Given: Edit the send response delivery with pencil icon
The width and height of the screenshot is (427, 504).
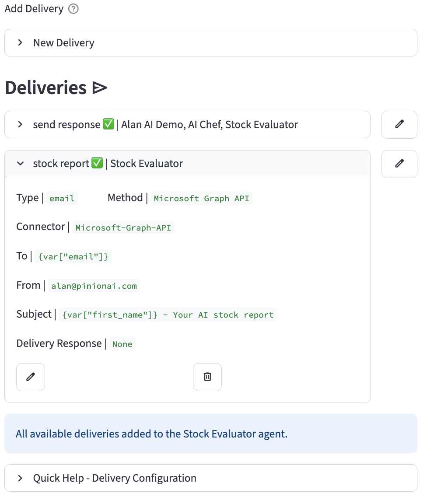Looking at the screenshot, I should click(399, 124).
